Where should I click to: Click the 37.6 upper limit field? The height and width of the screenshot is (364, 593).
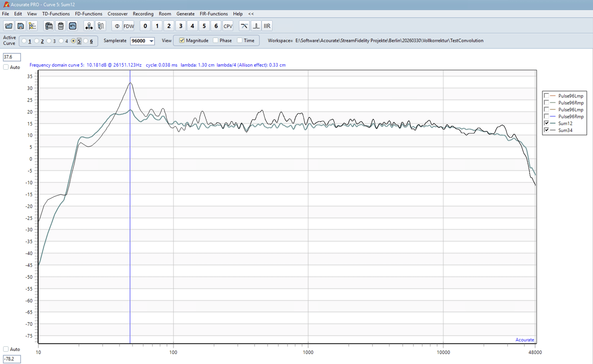[x=12, y=57]
